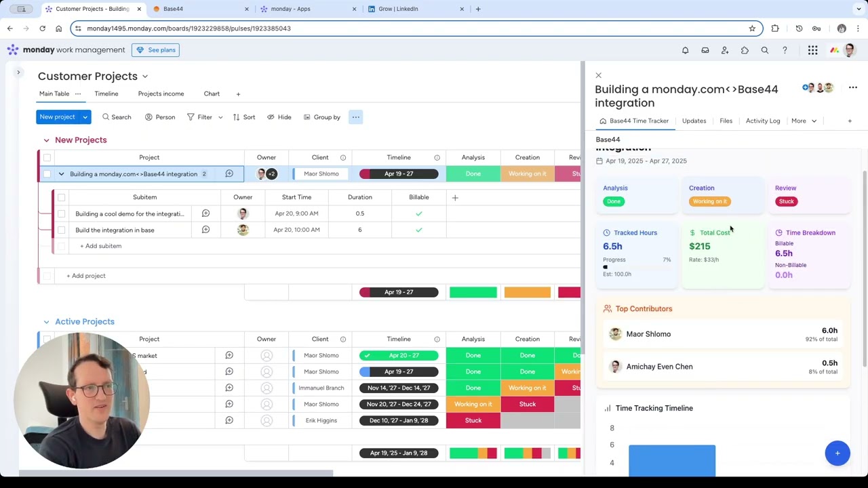Viewport: 868px width, 488px height.
Task: Add a new board view tab
Action: (238, 94)
